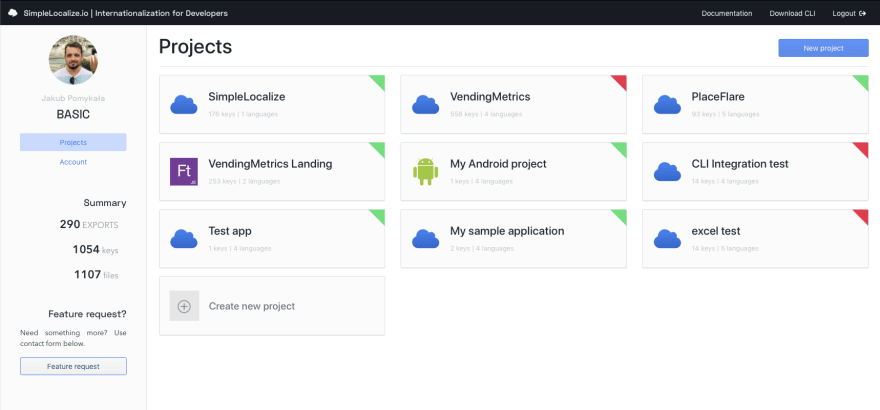
Task: Click the Create new project text
Action: (x=252, y=306)
